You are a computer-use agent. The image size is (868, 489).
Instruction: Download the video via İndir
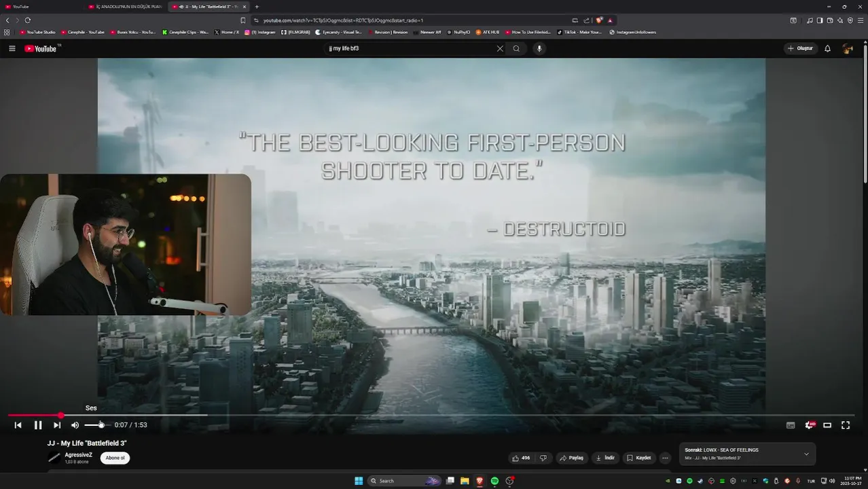[x=605, y=458]
